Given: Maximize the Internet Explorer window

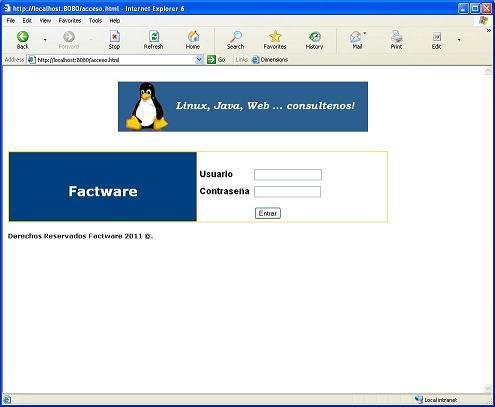Looking at the screenshot, I should [475, 8].
